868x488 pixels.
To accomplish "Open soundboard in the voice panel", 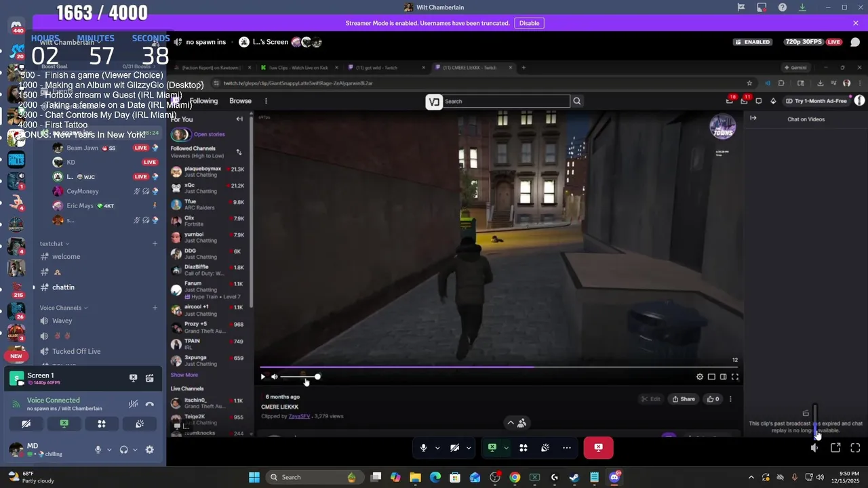I will (140, 424).
